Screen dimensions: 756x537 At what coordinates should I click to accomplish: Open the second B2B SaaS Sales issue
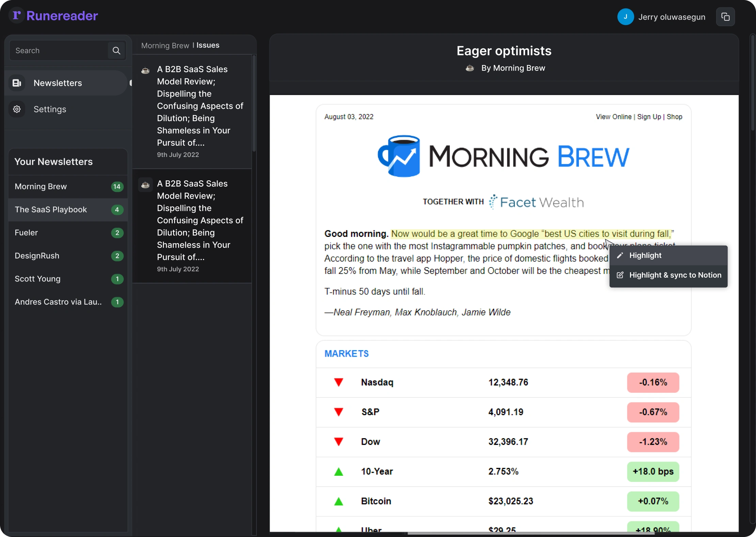[192, 226]
